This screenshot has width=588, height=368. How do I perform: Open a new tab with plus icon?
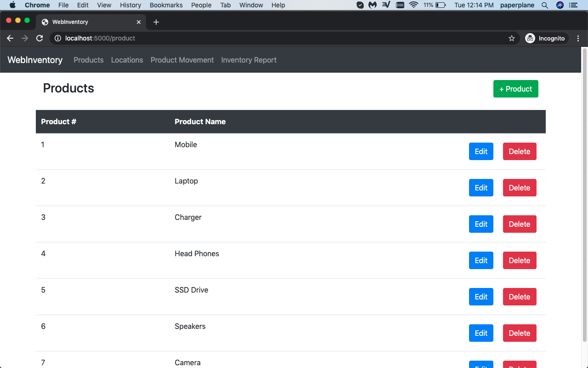coord(156,22)
